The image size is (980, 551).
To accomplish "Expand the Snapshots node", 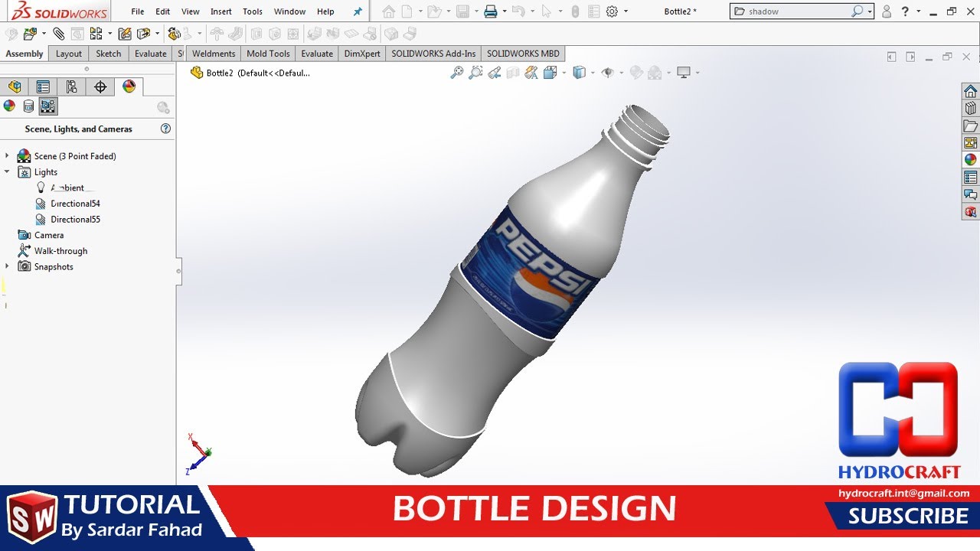I will pos(7,266).
